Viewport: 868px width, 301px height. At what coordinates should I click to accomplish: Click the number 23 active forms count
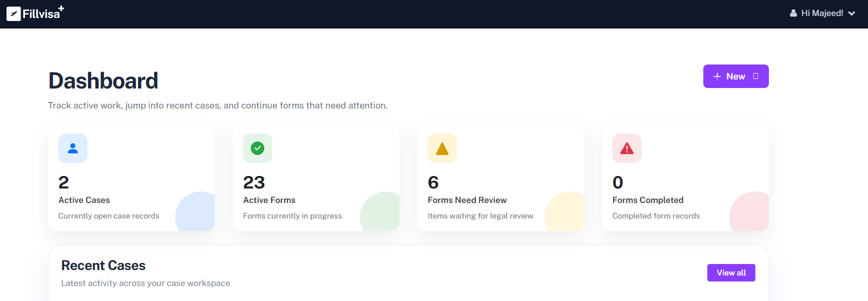tap(254, 182)
